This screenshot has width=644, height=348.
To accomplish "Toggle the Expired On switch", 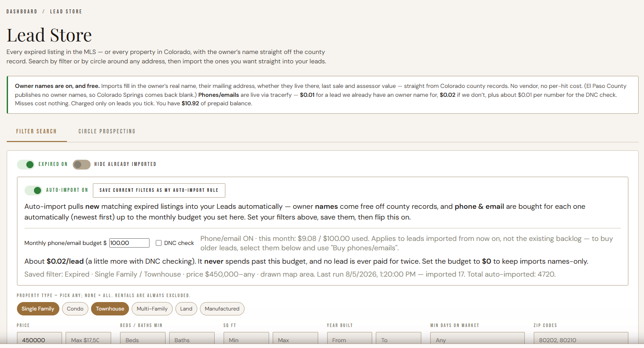I will pyautogui.click(x=26, y=165).
